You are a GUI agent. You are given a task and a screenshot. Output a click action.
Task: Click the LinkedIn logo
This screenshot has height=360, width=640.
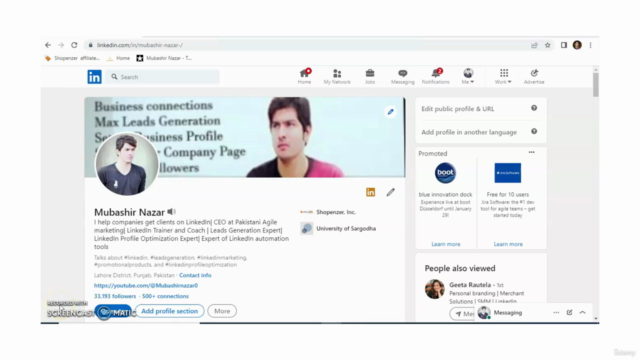pos(94,77)
